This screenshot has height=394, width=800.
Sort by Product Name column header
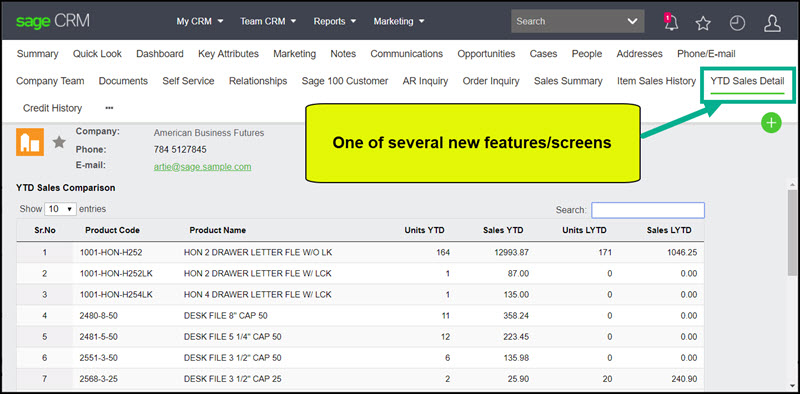click(217, 230)
